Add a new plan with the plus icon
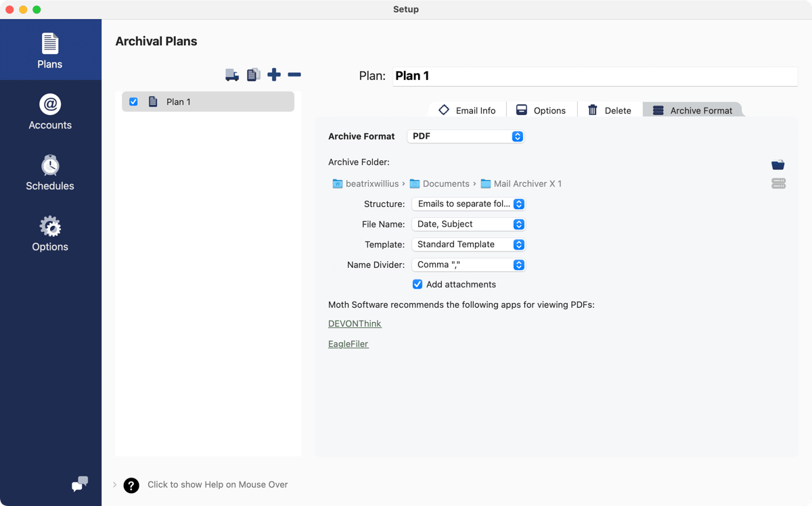Viewport: 812px width, 506px height. 274,74
